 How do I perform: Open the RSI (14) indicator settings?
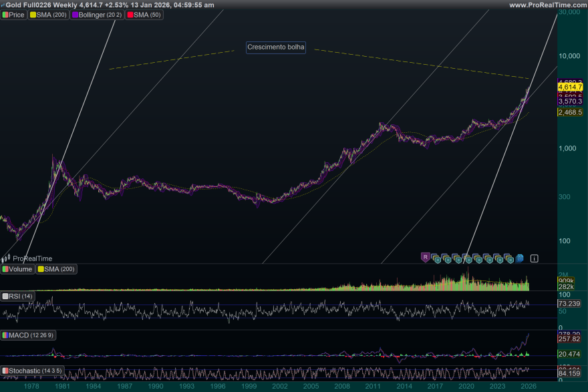pos(18,296)
